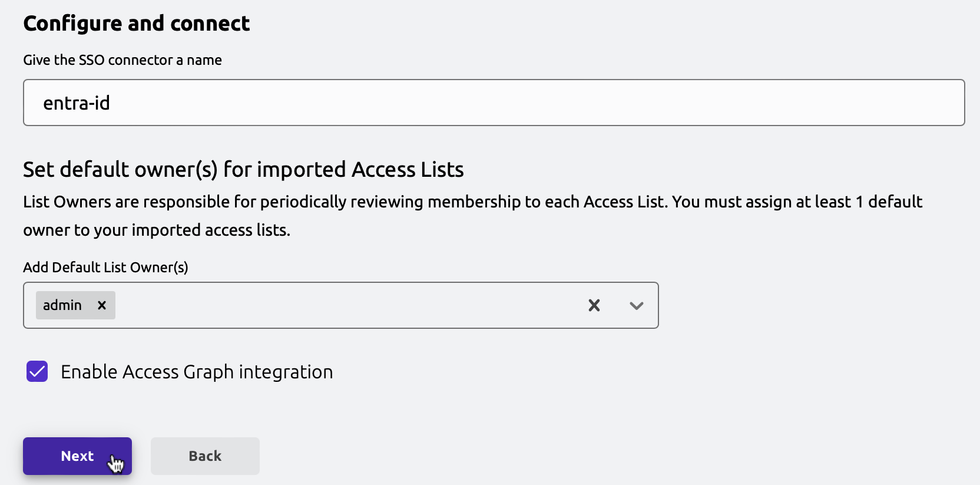Clear all selected default list owners
Image resolution: width=980 pixels, height=485 pixels.
594,305
